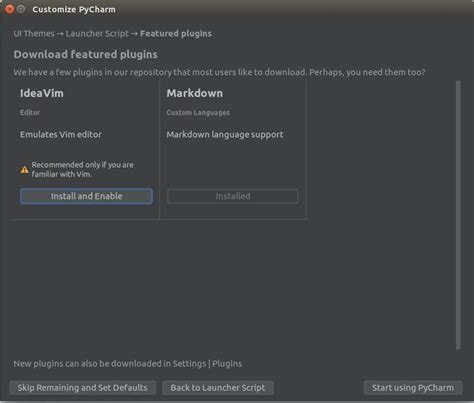
Task: Click the warning triangle icon under IdeaVim
Action: 25,170
